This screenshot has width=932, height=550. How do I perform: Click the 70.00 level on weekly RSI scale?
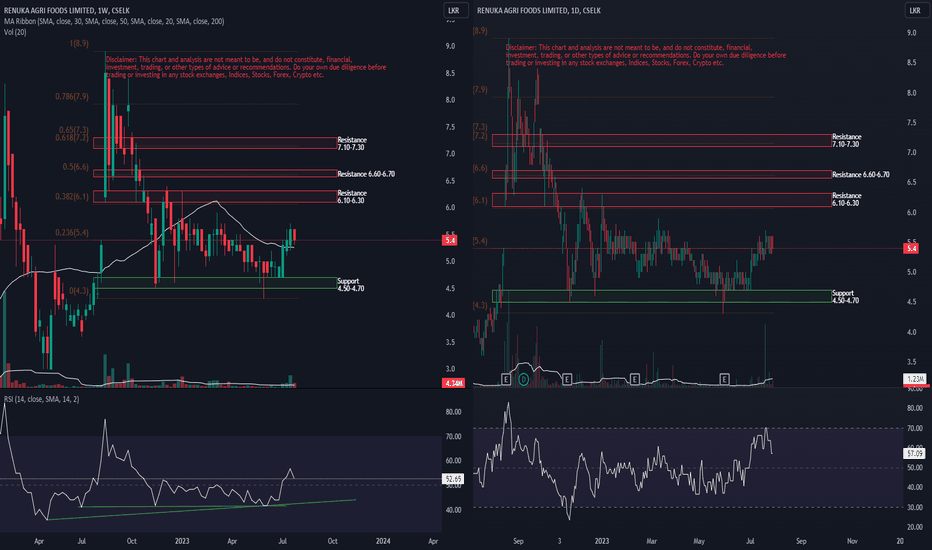454,436
